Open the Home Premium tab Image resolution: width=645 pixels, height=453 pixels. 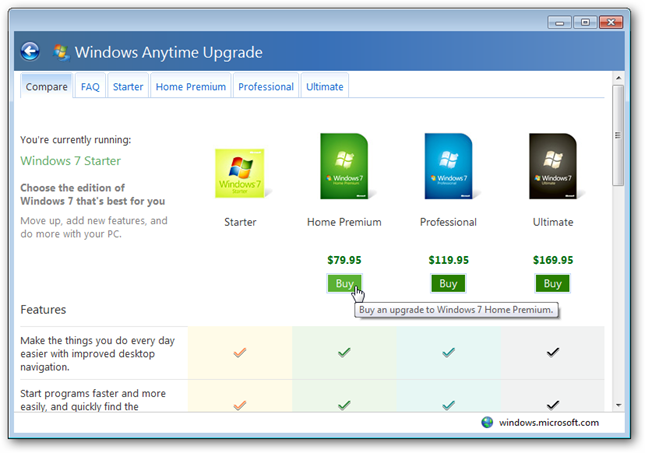pos(191,86)
